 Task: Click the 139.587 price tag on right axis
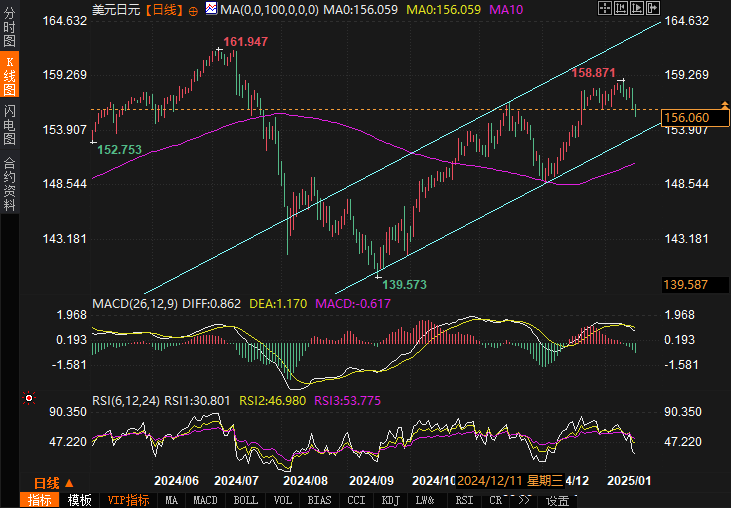695,285
